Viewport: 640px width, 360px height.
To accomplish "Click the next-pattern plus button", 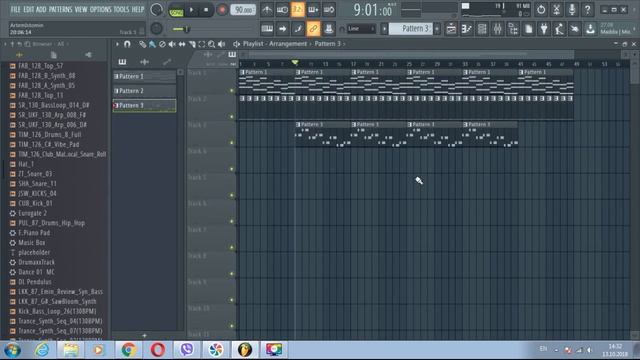I will tap(437, 29).
